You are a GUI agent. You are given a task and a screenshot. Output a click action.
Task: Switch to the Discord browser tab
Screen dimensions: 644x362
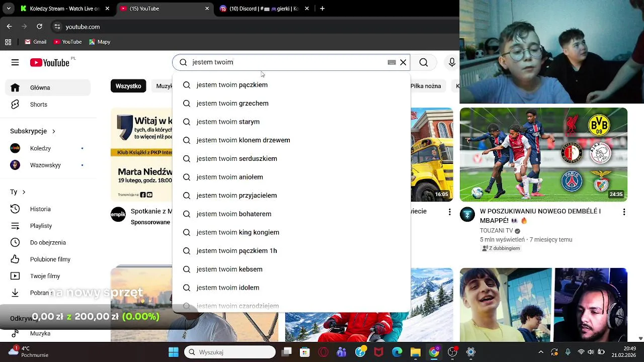(264, 9)
